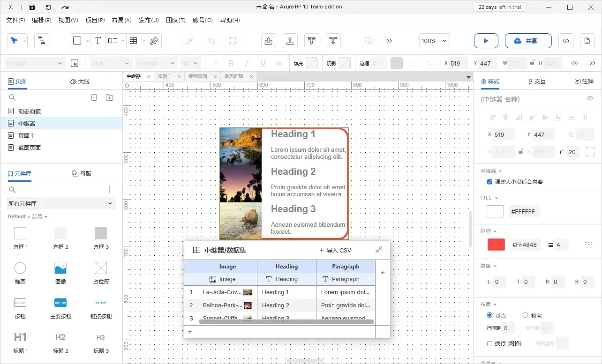Click the Preview play button
The height and width of the screenshot is (364, 602).
coord(486,41)
